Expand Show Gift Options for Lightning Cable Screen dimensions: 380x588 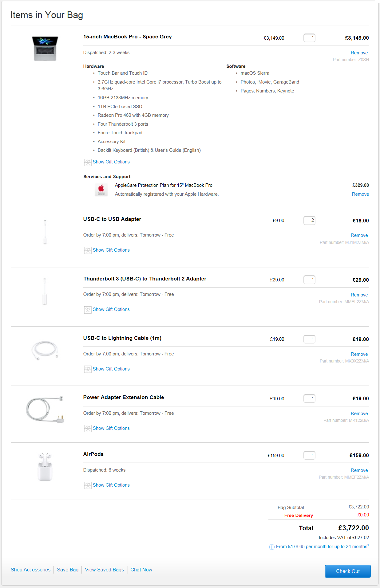[x=111, y=369]
